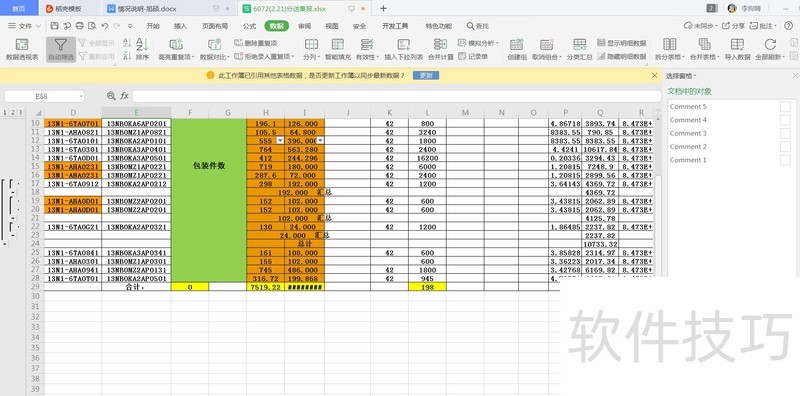Toggle visibility checkbox for Comment 5
This screenshot has height=396, width=800.
tap(785, 107)
